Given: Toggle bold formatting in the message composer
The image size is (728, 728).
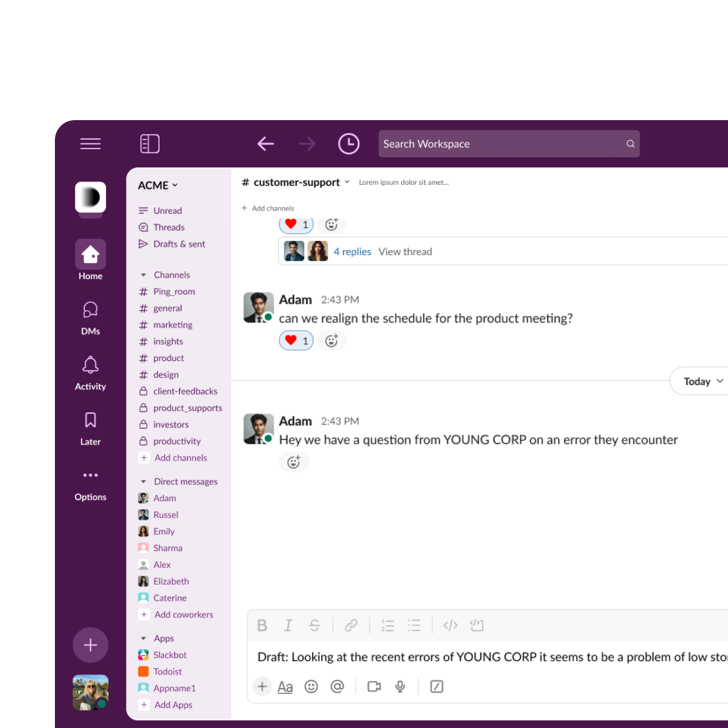Looking at the screenshot, I should [262, 625].
